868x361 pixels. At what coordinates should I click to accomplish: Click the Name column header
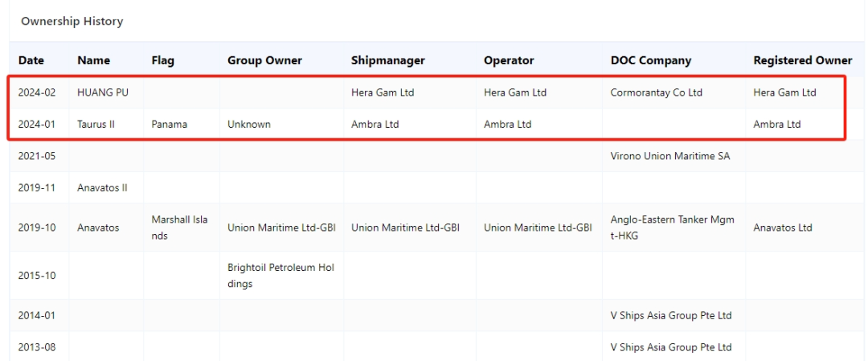pos(93,60)
